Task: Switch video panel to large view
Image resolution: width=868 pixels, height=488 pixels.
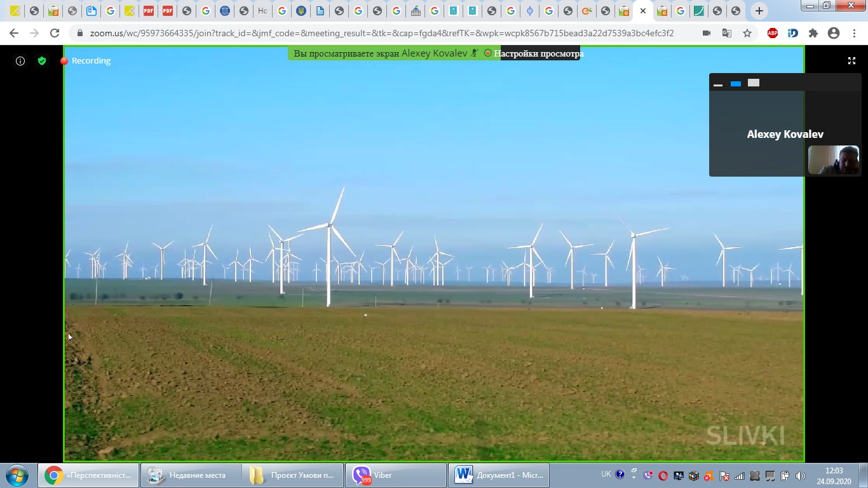Action: click(754, 83)
